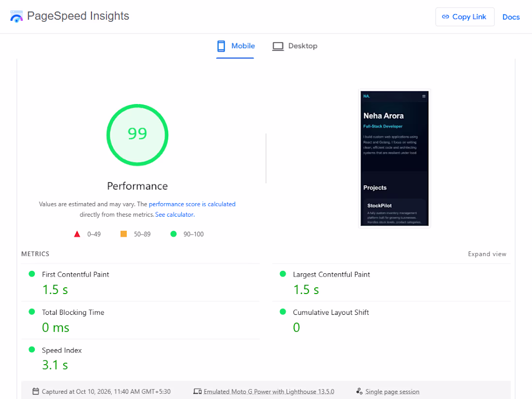Click the METRICS section heading
Screen dimensions: 532x399
[35, 254]
